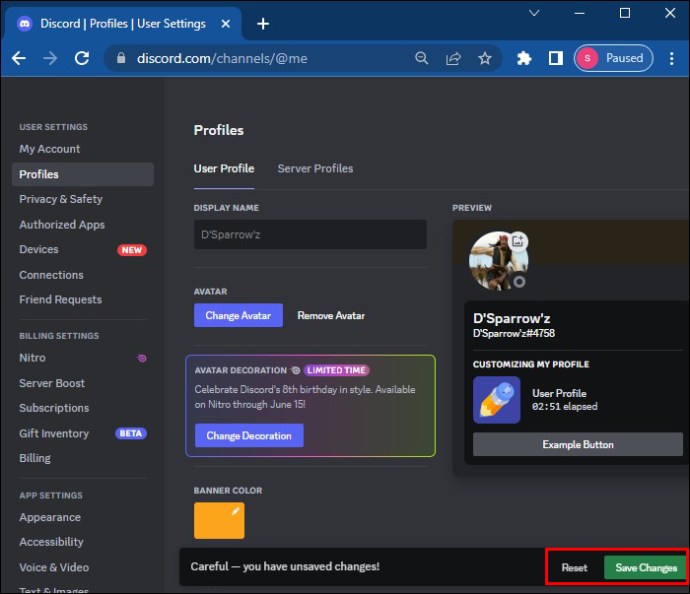Open Voice & Video settings

click(x=83, y=568)
